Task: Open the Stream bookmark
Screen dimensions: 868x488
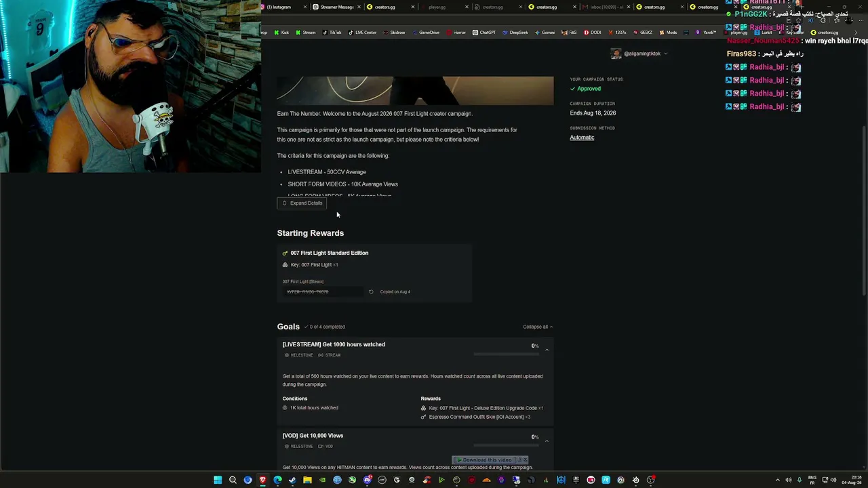Action: coord(305,33)
